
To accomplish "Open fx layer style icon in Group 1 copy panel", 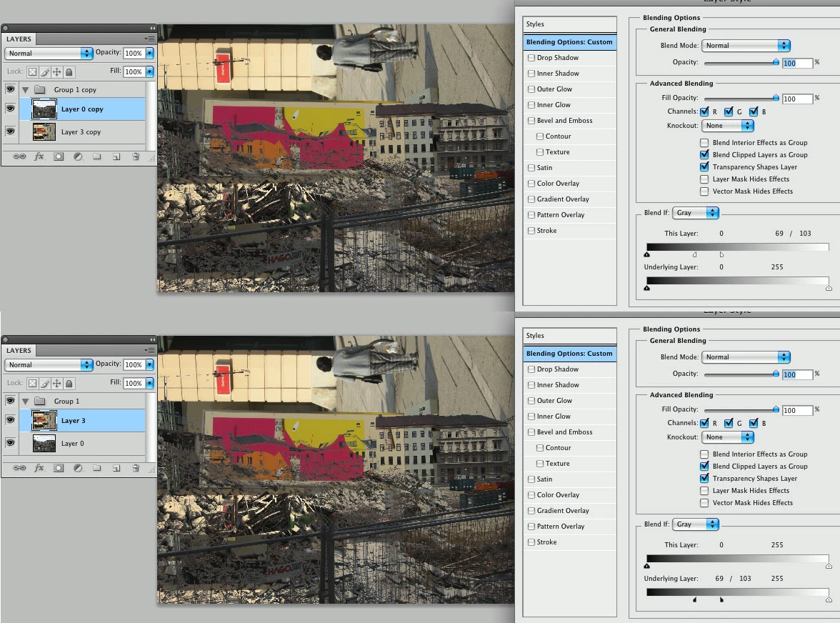I will click(x=39, y=156).
